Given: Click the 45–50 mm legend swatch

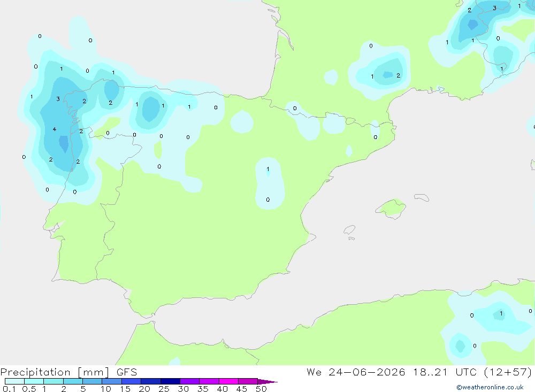Looking at the screenshot, I should click(248, 381).
